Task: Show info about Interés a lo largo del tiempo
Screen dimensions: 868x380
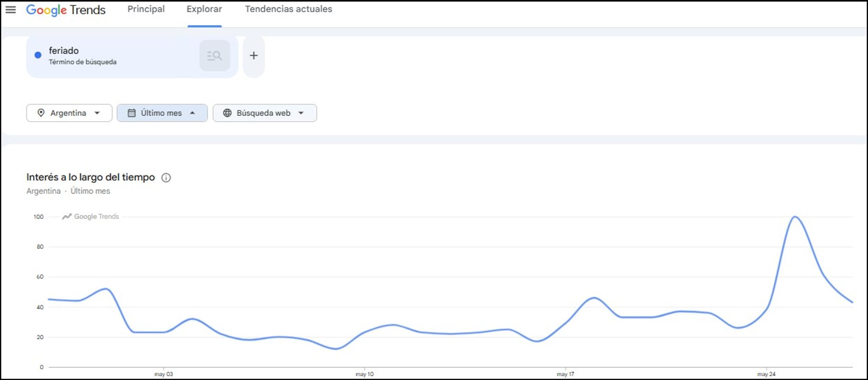Action: click(x=166, y=177)
